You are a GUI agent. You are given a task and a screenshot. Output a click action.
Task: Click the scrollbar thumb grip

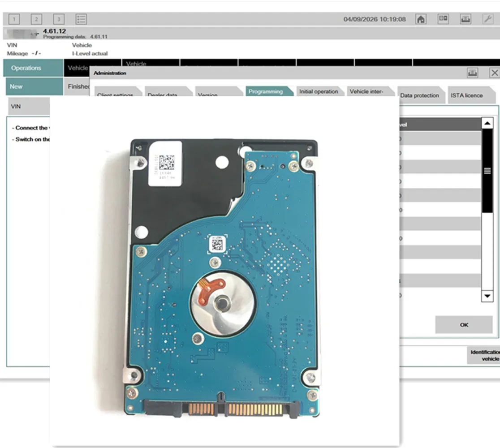pos(487,171)
